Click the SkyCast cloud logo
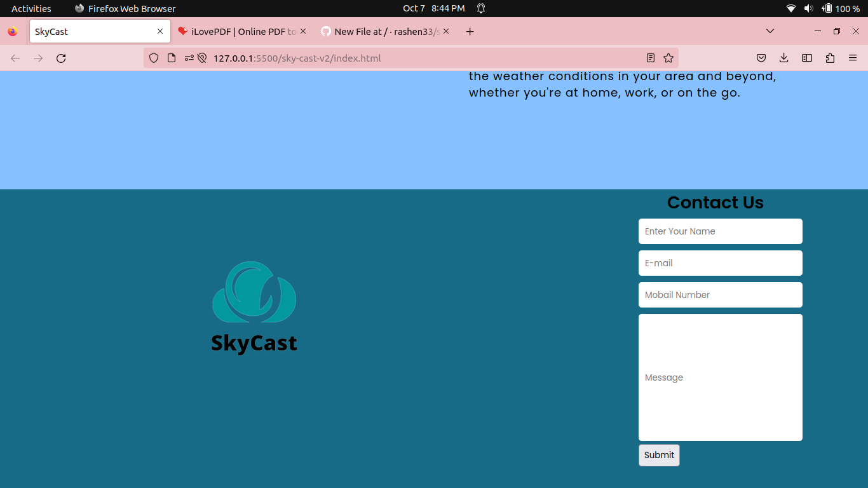 pos(254,293)
